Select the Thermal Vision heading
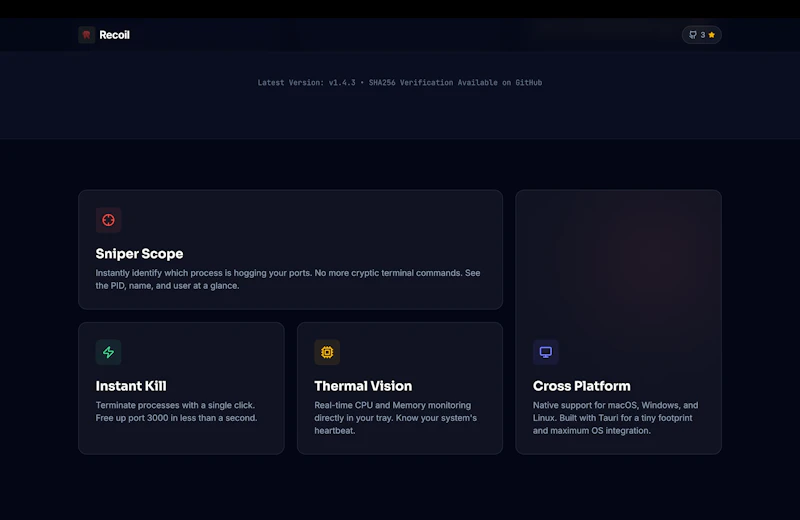This screenshot has width=800, height=520. pos(363,386)
